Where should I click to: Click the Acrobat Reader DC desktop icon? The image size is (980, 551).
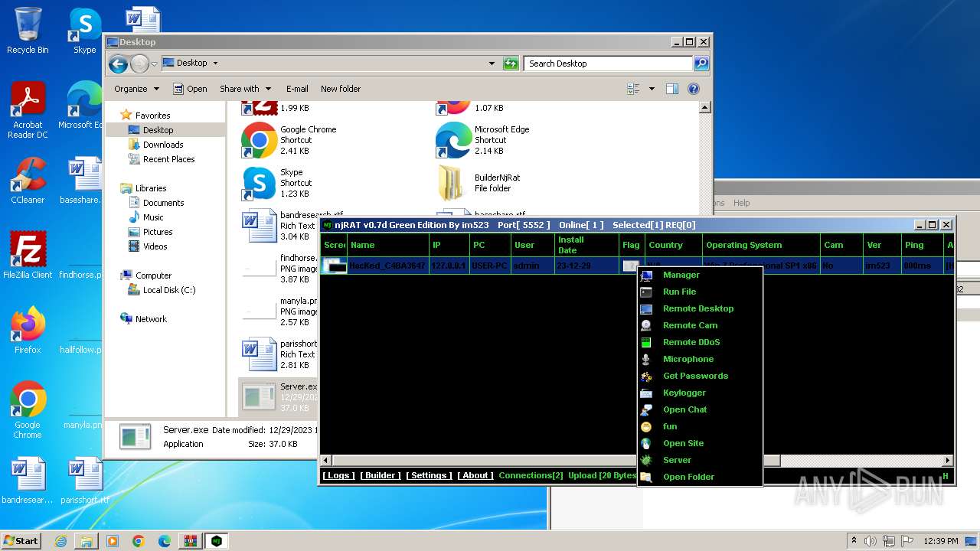[x=28, y=111]
